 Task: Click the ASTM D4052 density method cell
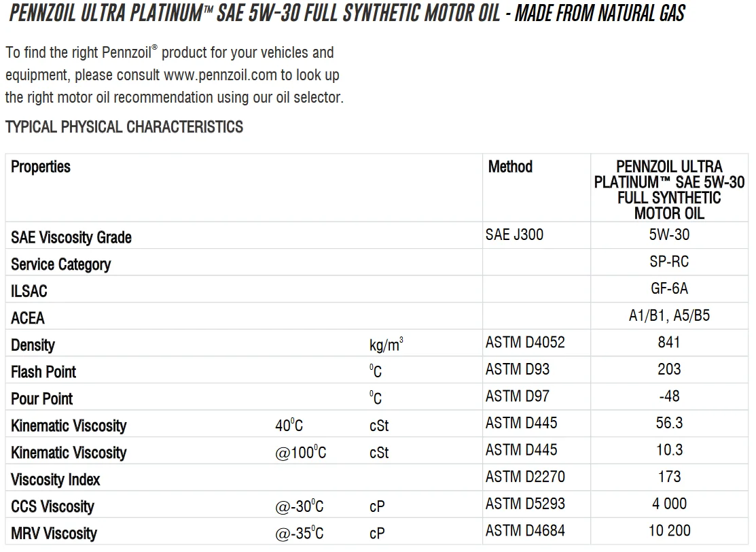click(525, 342)
